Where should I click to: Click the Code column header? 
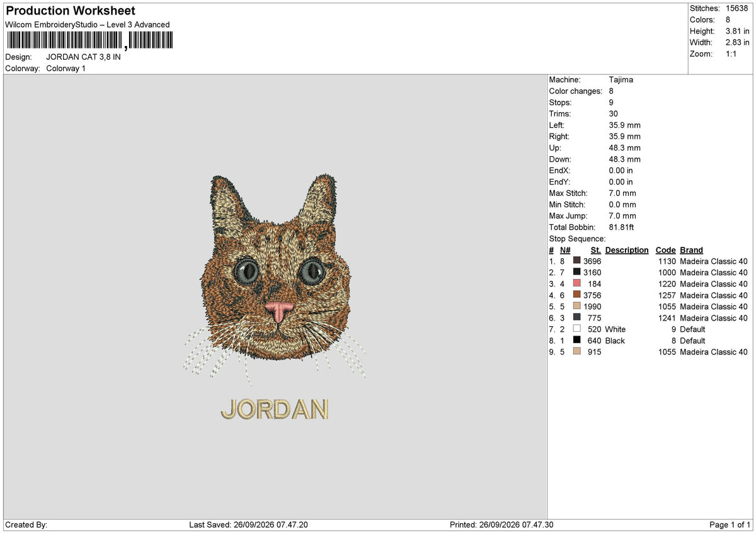click(665, 250)
